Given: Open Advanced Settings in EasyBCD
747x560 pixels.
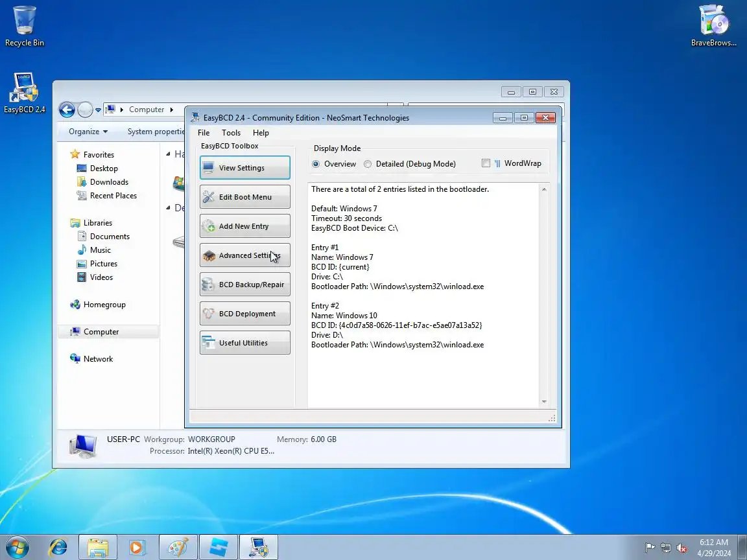Looking at the screenshot, I should tap(245, 255).
